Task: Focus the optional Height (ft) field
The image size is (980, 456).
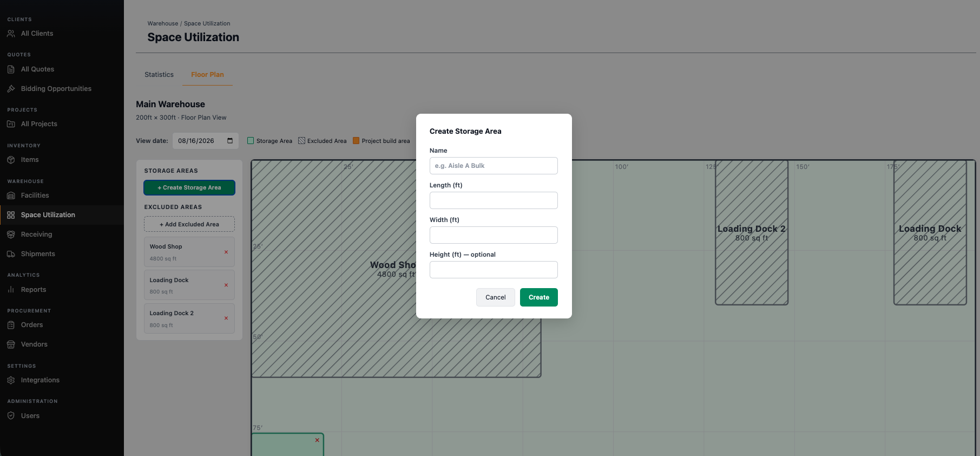Action: [494, 270]
